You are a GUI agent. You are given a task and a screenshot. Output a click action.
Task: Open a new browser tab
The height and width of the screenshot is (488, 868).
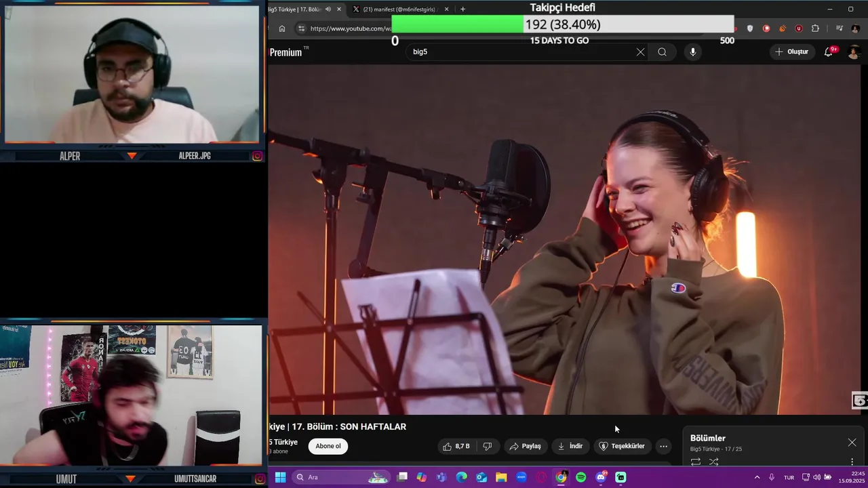coord(462,9)
